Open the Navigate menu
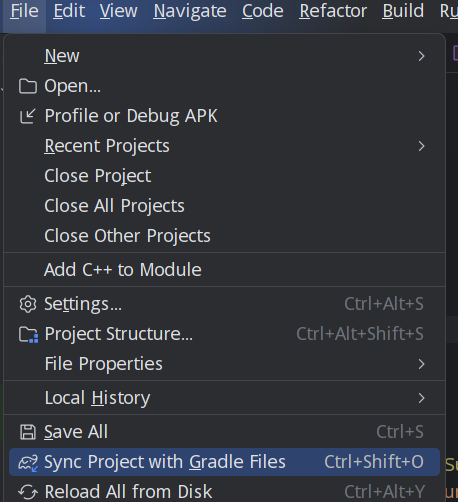The width and height of the screenshot is (458, 502). 190,11
